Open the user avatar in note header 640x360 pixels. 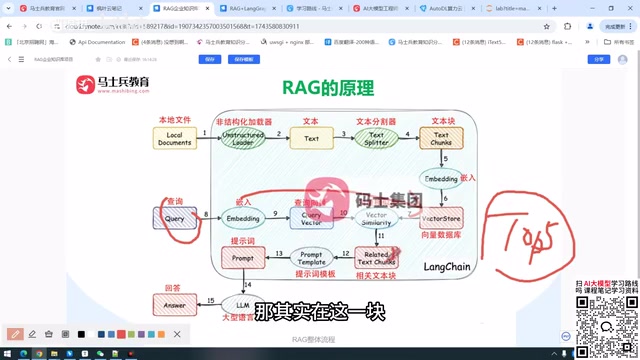[622, 60]
